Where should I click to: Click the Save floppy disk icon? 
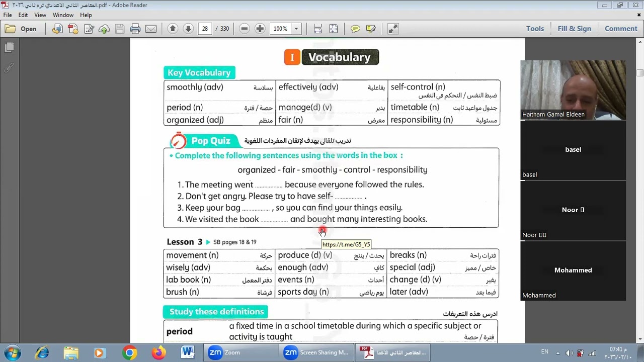(120, 29)
